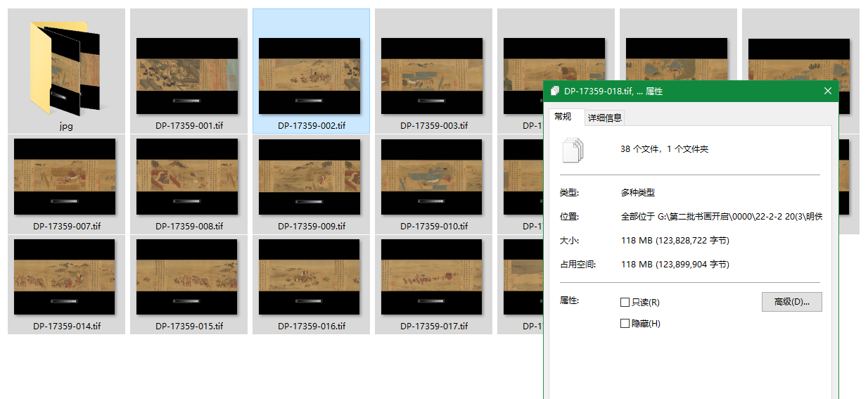868x399 pixels.
Task: Click the 多种类型 type value
Action: [x=637, y=193]
